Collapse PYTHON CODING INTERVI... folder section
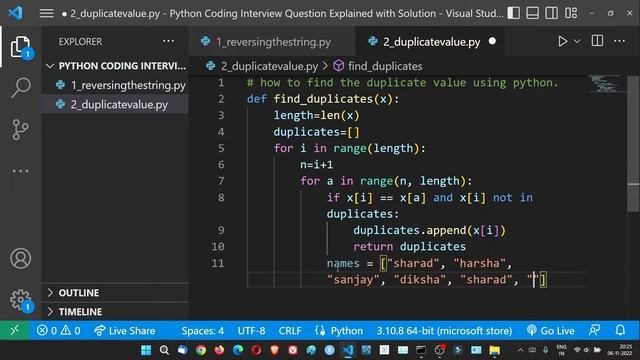 (x=115, y=66)
